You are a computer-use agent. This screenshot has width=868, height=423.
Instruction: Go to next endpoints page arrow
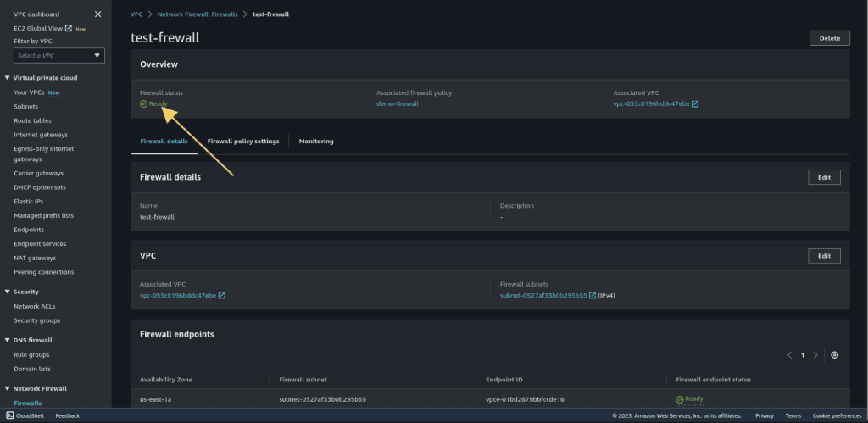pos(815,355)
